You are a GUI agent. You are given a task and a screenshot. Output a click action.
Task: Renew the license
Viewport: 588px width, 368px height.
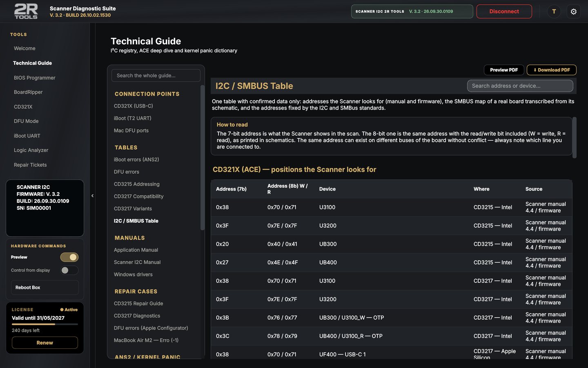[45, 343]
